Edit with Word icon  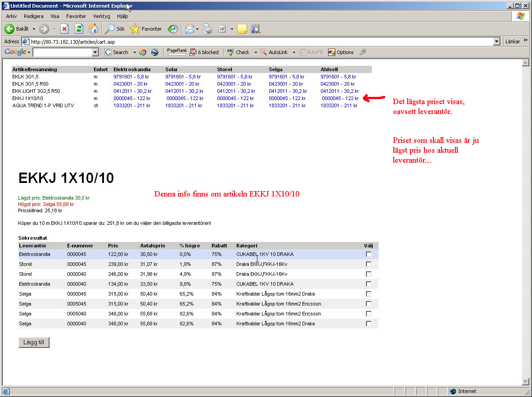(222, 29)
